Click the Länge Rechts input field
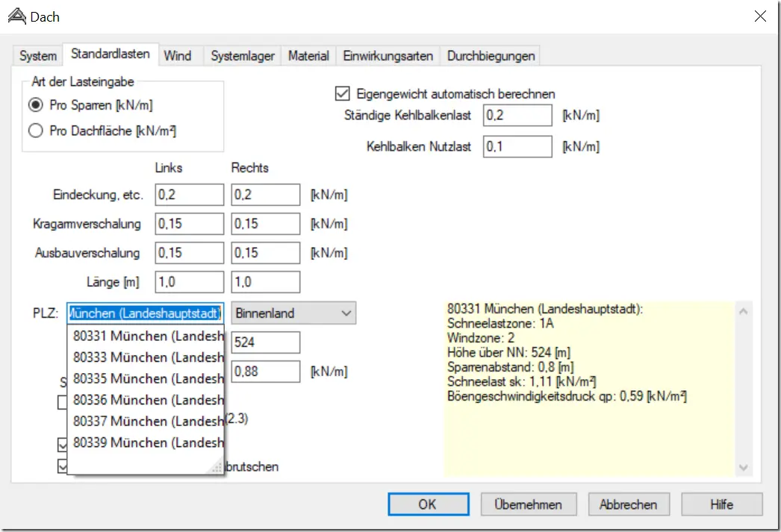This screenshot has height=532, width=781. [x=266, y=282]
